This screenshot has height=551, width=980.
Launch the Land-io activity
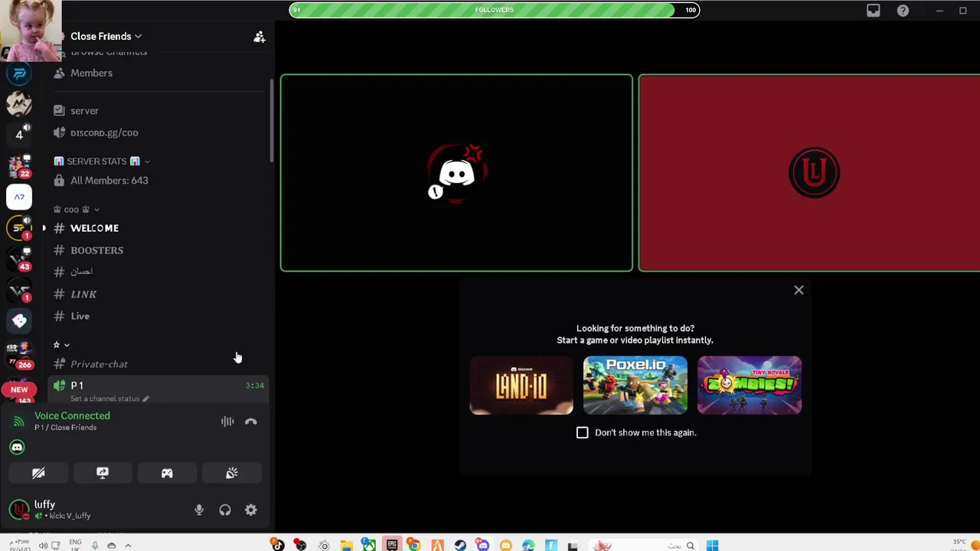point(521,385)
